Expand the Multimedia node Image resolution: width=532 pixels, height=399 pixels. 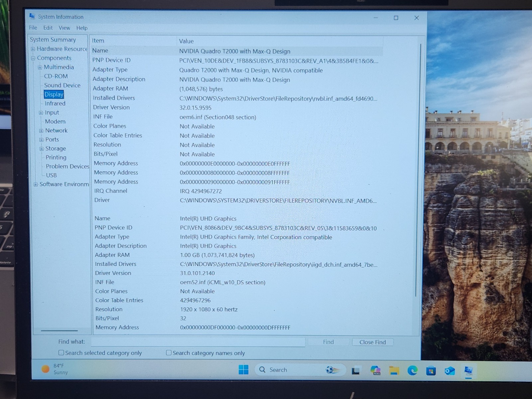coord(40,67)
